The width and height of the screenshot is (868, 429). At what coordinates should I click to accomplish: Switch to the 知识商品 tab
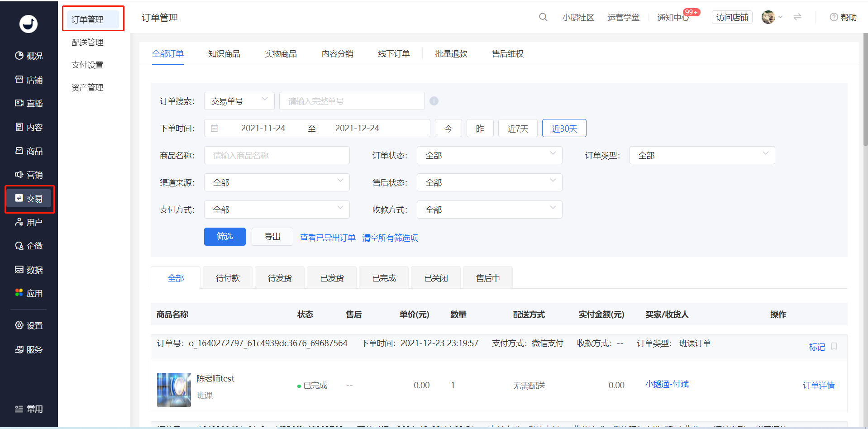224,54
